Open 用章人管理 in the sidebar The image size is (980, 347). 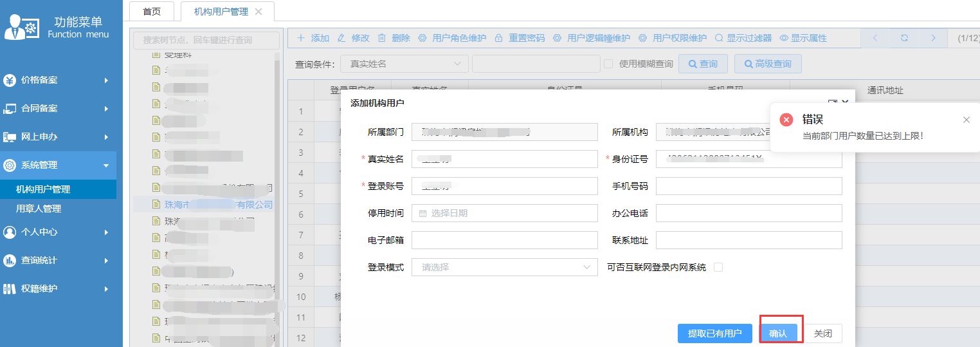pos(39,209)
